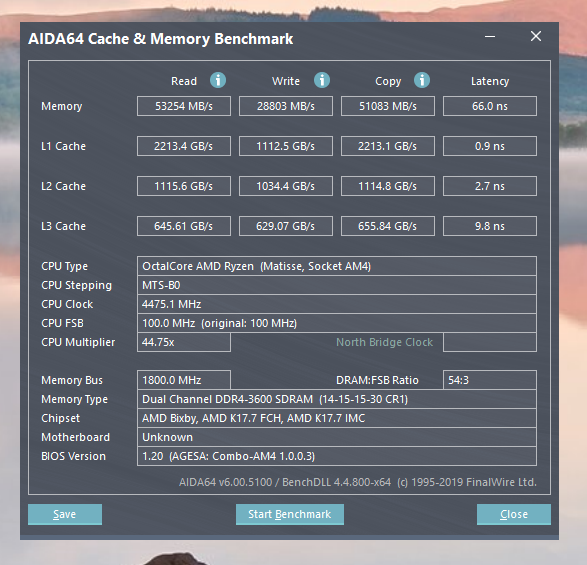Click L2 Cache read 1115.6 GB/s

(x=184, y=186)
